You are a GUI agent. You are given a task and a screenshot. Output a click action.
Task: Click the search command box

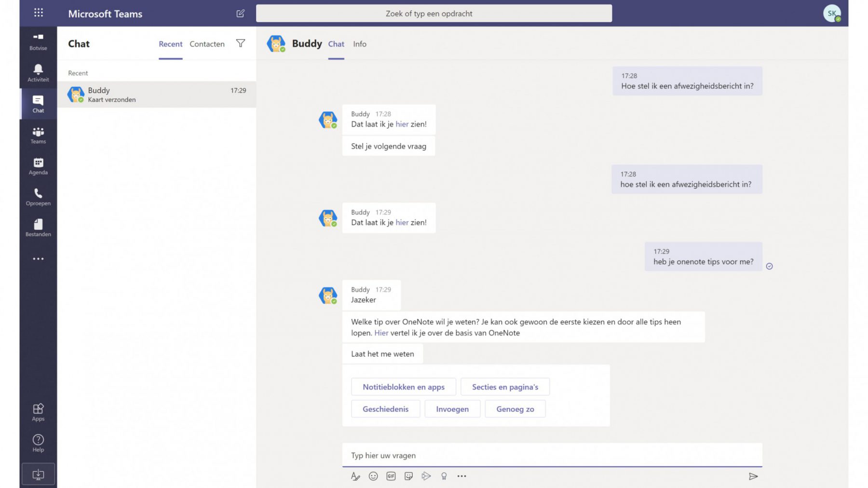(434, 14)
